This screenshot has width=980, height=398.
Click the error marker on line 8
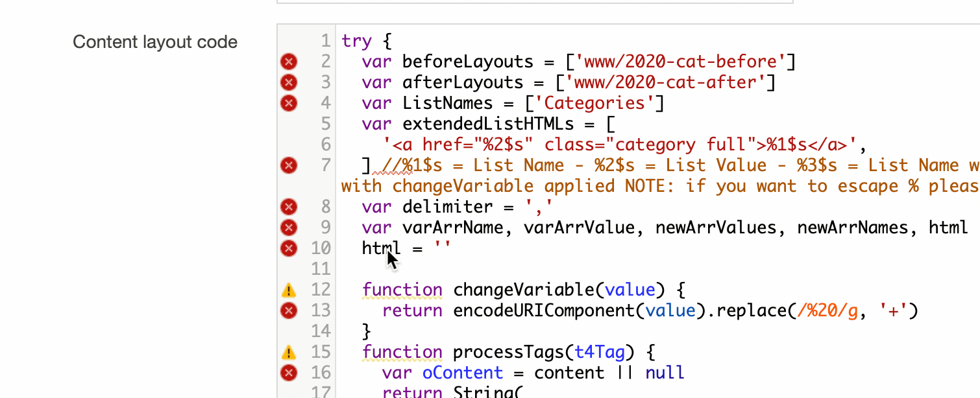288,207
